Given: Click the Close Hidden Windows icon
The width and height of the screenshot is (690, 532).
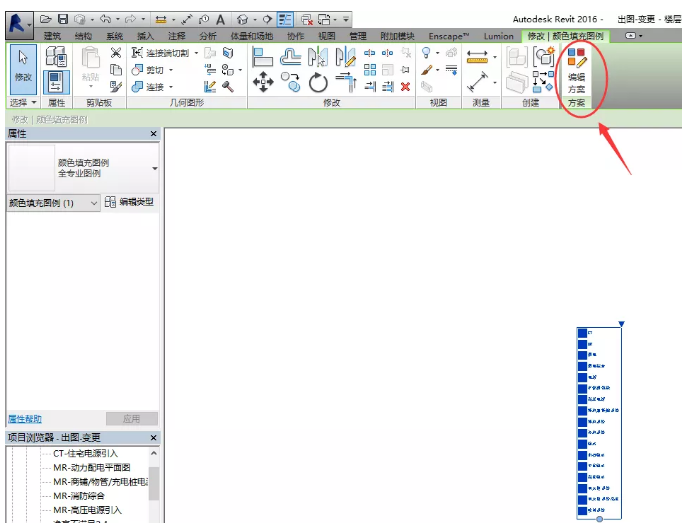Looking at the screenshot, I should coord(307,19).
